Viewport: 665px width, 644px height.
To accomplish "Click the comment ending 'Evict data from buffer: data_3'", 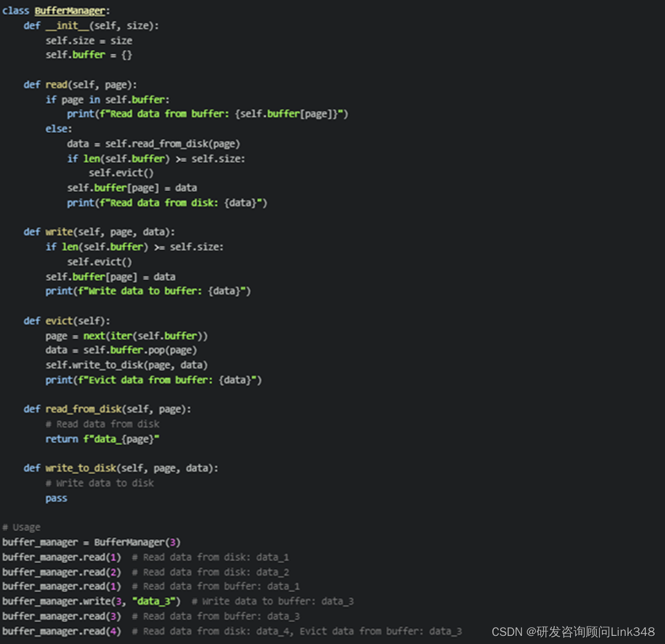I will [x=297, y=631].
